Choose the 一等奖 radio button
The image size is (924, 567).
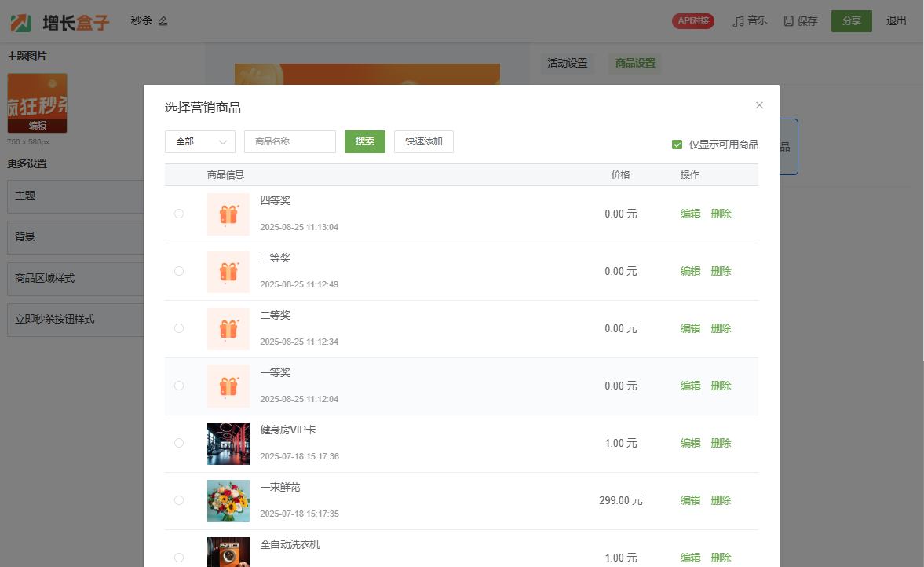pyautogui.click(x=179, y=386)
